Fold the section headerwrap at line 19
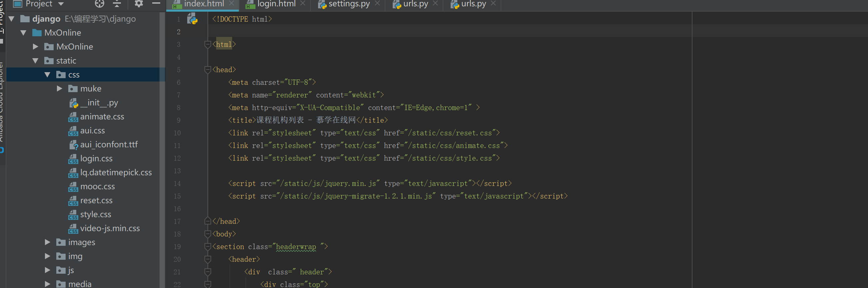868x288 pixels. (x=208, y=247)
